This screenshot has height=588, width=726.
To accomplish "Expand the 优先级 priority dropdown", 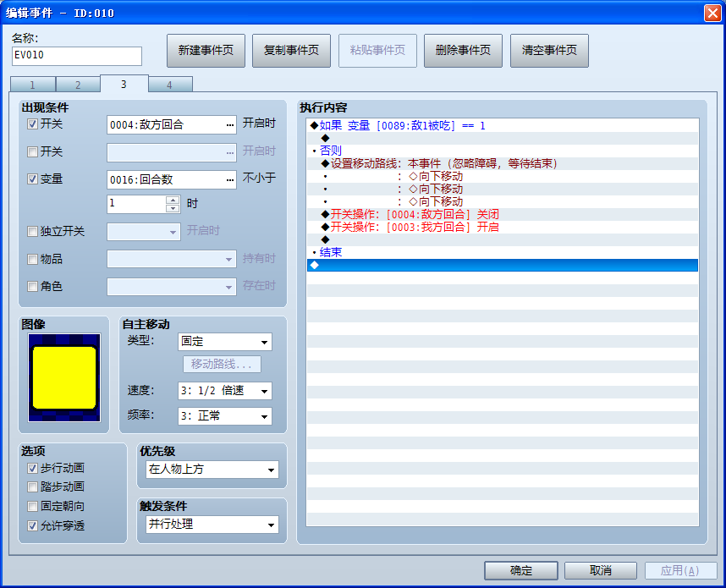I will click(x=212, y=470).
